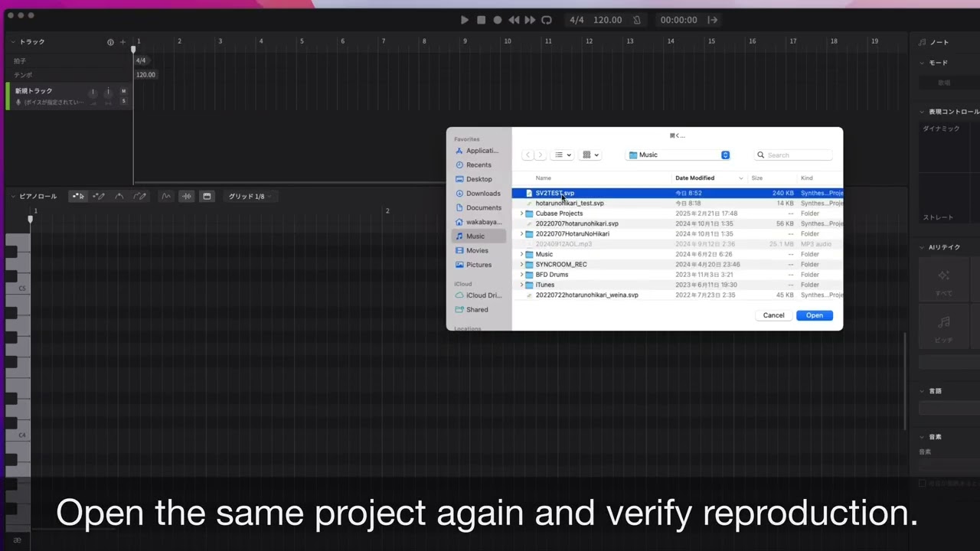Toggle loop playback in transport bar

pyautogui.click(x=546, y=20)
